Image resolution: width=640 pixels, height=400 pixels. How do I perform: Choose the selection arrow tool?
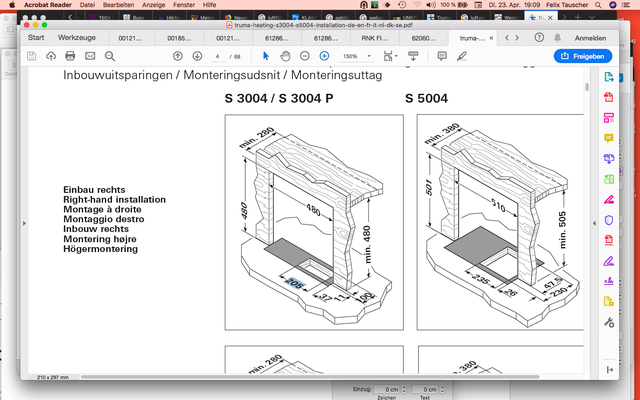(266, 56)
